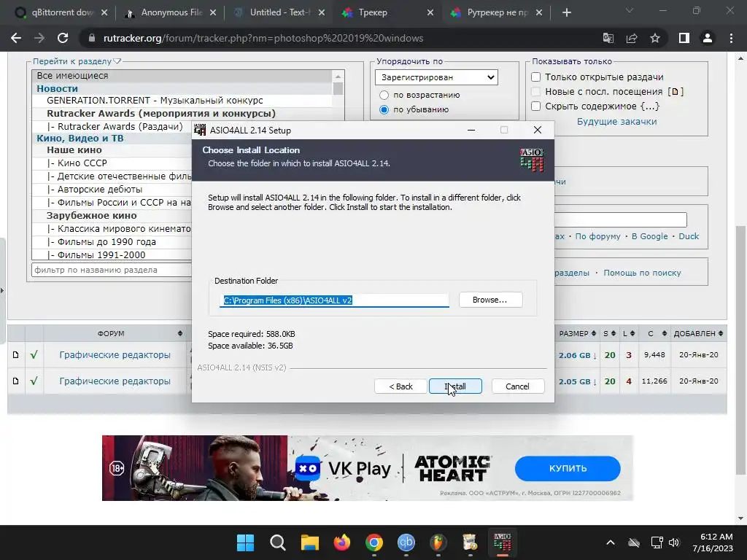
Task: Select 'по убыванию' sort order
Action: 384,109
